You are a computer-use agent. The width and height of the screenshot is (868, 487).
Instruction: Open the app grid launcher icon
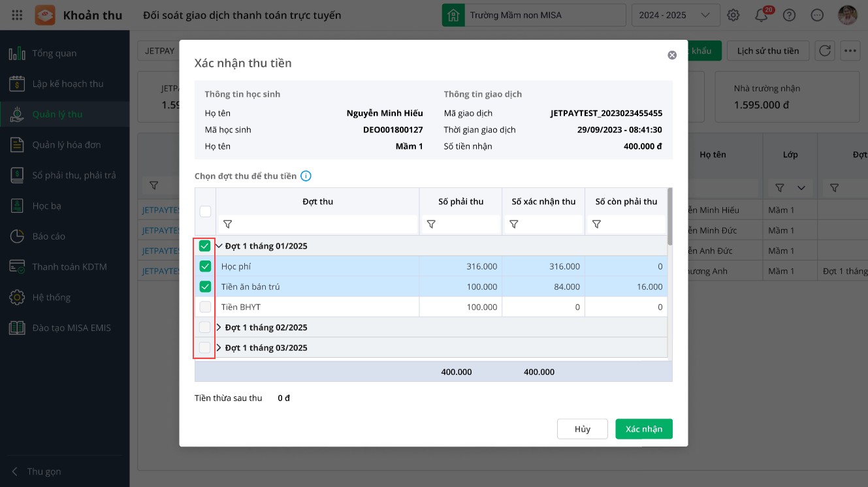pyautogui.click(x=18, y=15)
